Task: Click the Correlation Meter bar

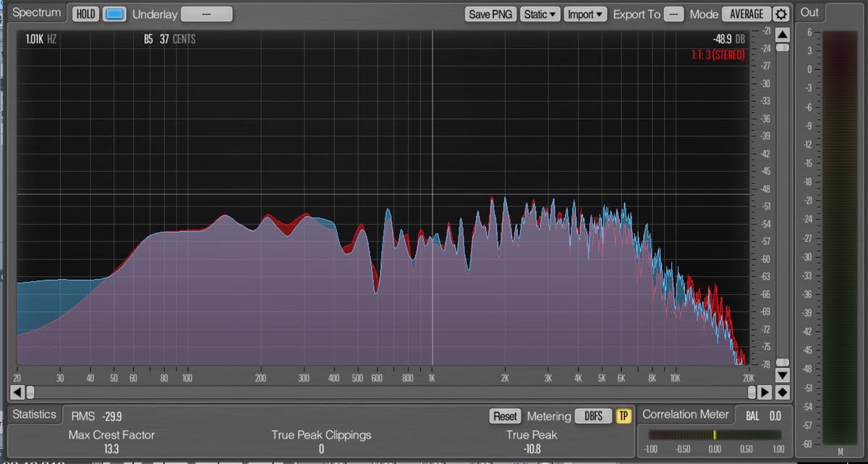Action: click(x=715, y=435)
